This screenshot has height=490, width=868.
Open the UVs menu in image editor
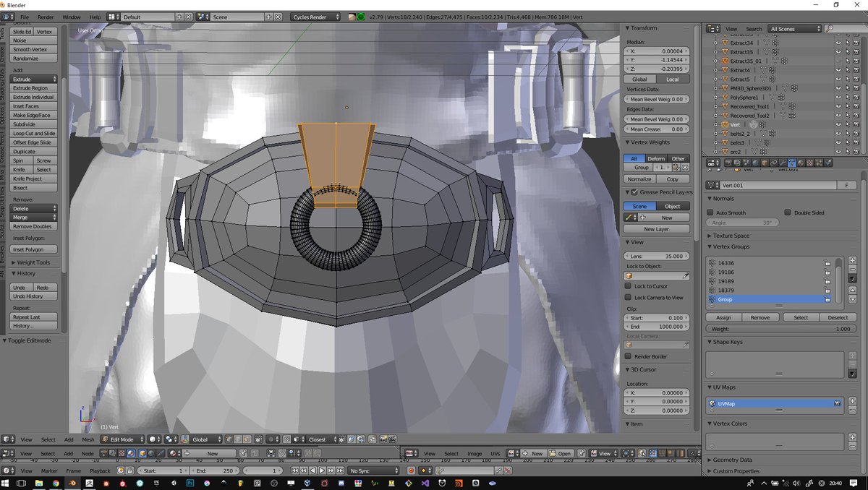tap(495, 453)
